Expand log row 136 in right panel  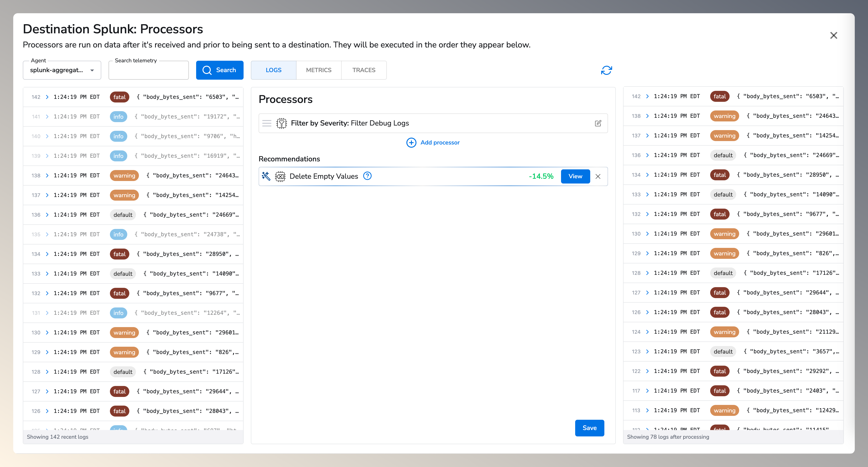647,155
